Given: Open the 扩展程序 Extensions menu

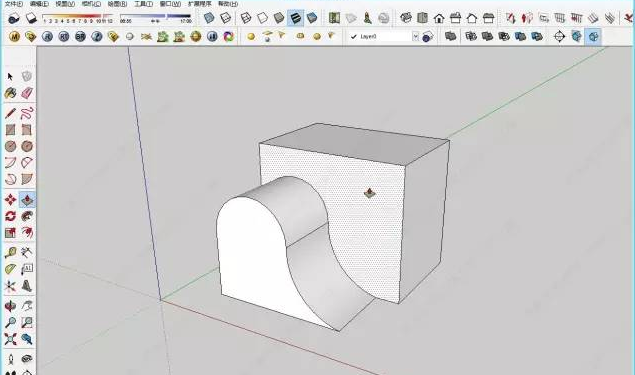Looking at the screenshot, I should [200, 4].
